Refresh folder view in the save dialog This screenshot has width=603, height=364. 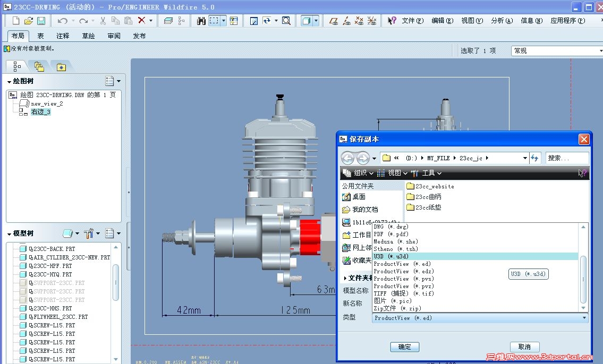pyautogui.click(x=534, y=158)
